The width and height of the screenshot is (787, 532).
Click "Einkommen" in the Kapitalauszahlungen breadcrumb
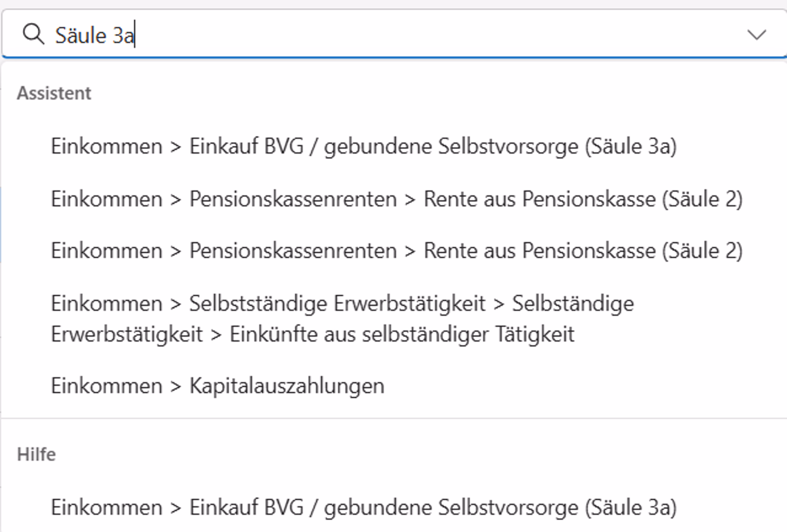[106, 386]
